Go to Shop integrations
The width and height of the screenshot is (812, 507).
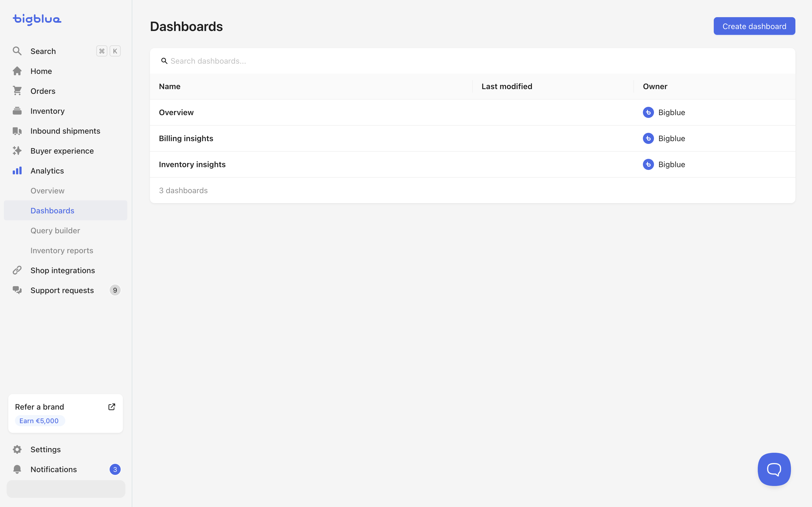click(66, 270)
